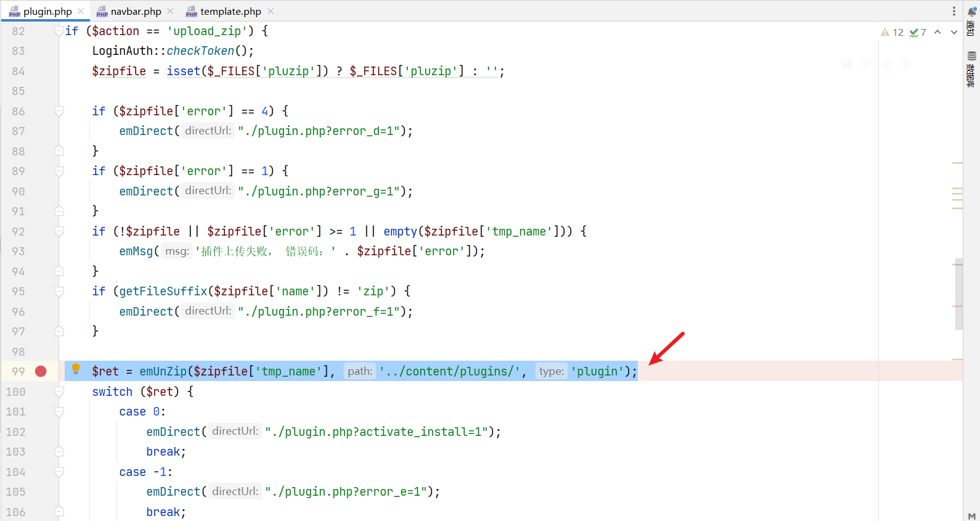Click the 'type:' inlay hint

click(552, 371)
